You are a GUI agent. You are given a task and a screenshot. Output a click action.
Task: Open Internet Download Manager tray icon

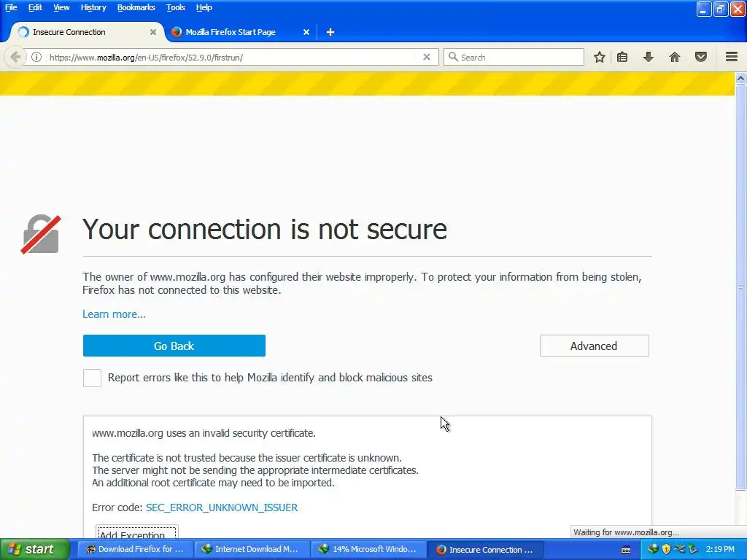pos(653,549)
